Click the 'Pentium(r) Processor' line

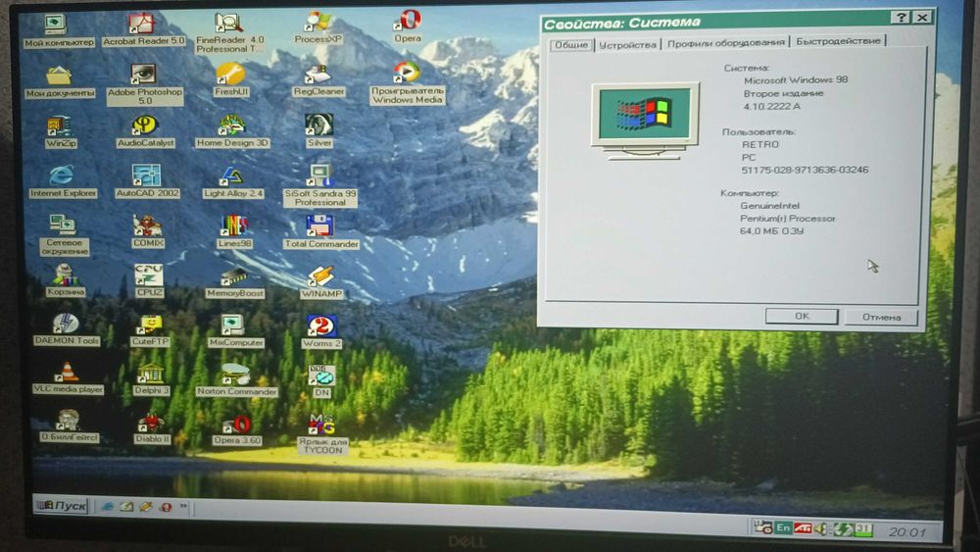788,219
